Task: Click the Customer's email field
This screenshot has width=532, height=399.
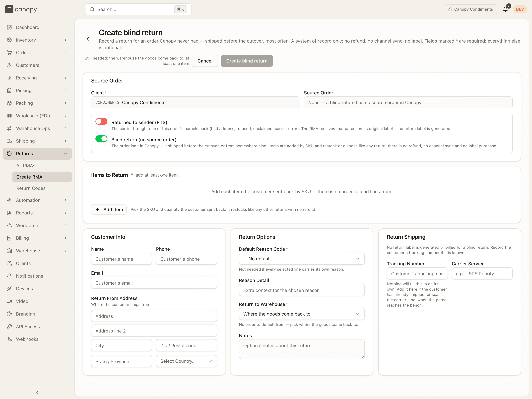Action: coord(154,283)
